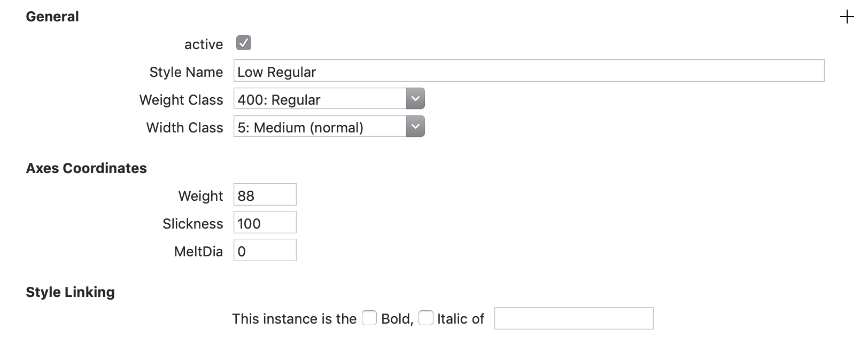The width and height of the screenshot is (868, 345).
Task: Click the Style Name label
Action: pos(186,72)
